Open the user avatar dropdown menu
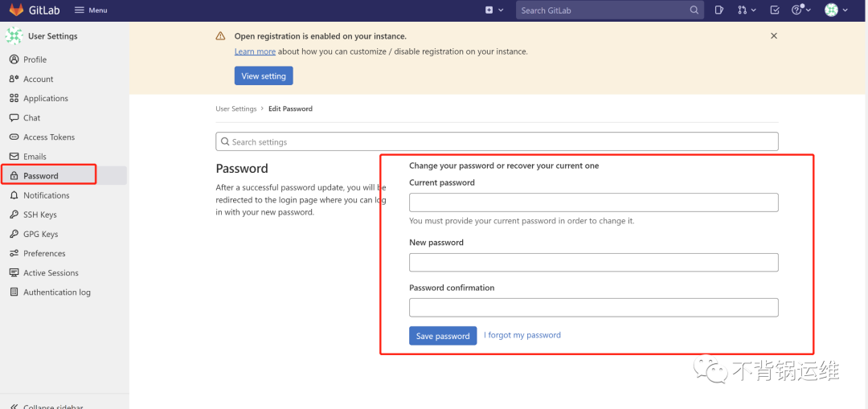Viewport: 868px width, 409px height. click(x=836, y=10)
